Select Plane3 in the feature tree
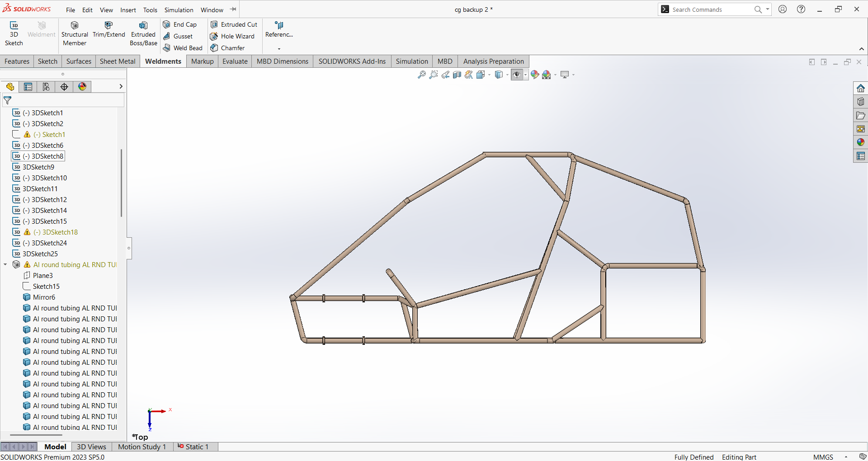Screen dimensions: 868x461 point(38,276)
